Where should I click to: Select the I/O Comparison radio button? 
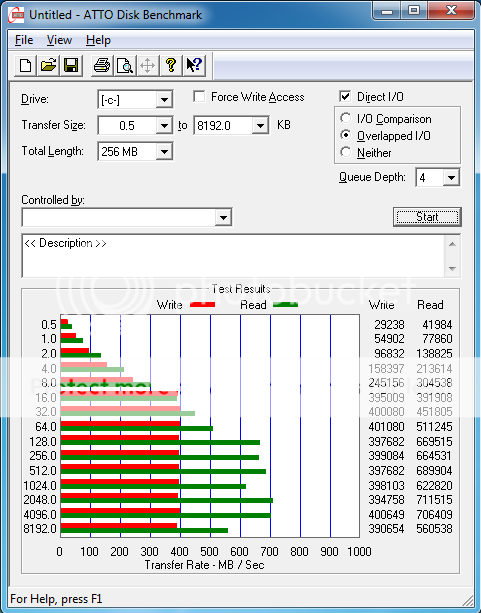click(x=346, y=118)
